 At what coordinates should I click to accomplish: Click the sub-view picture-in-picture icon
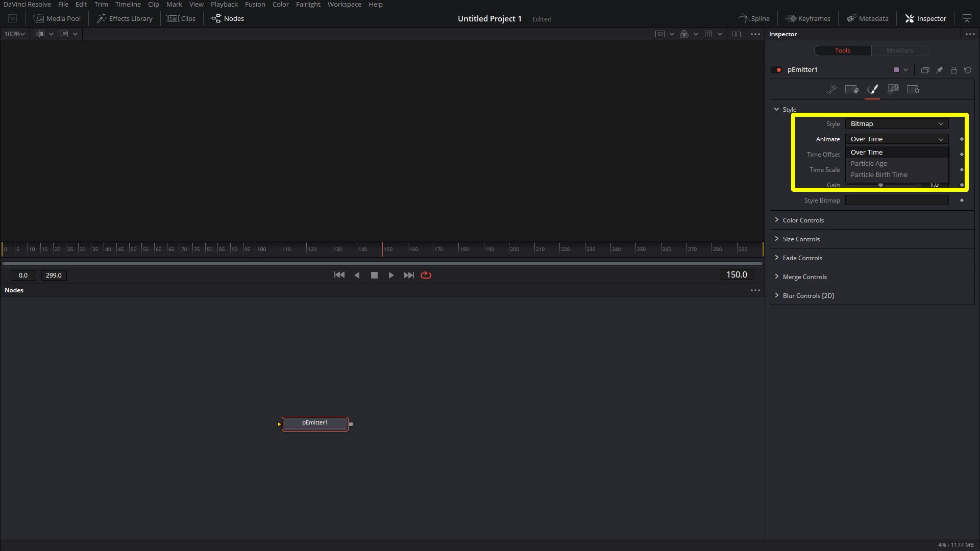point(63,34)
